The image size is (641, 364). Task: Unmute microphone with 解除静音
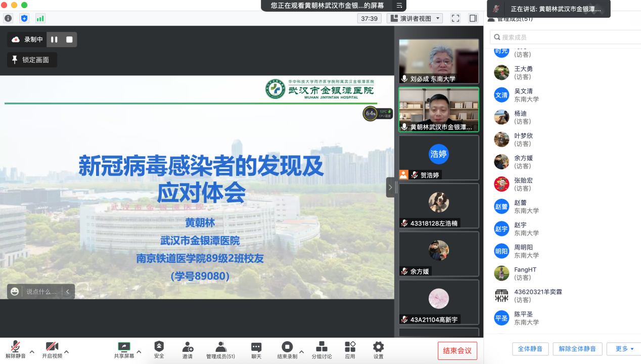16,349
